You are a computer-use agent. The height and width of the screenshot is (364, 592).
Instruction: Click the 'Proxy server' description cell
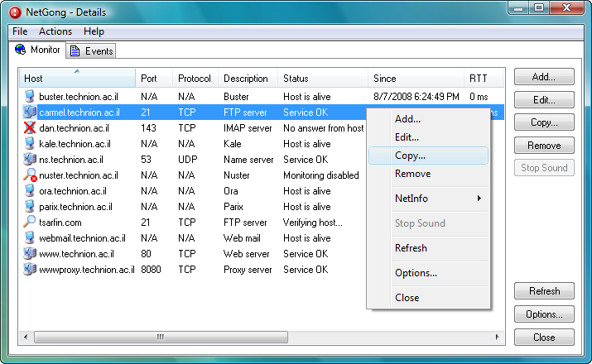248,270
